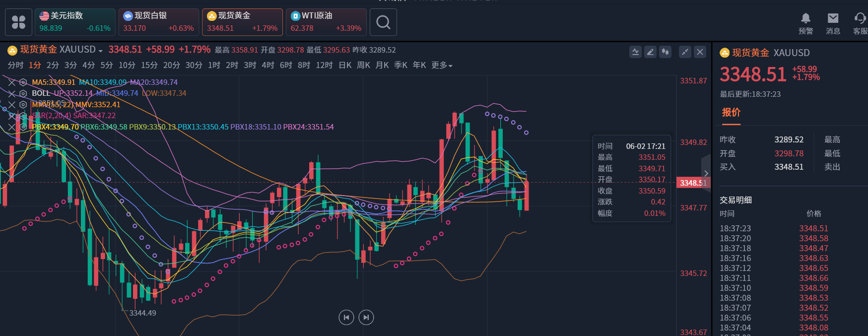Click the shrink chart arrows icon

point(685,52)
